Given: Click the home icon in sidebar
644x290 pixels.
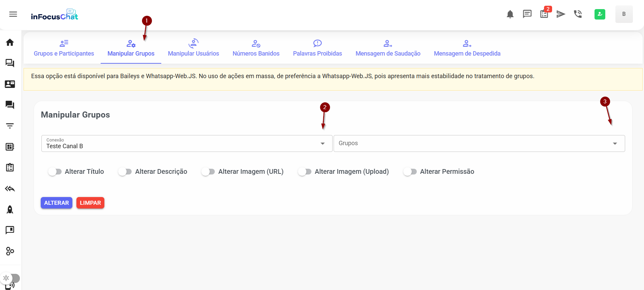Looking at the screenshot, I should click(10, 42).
